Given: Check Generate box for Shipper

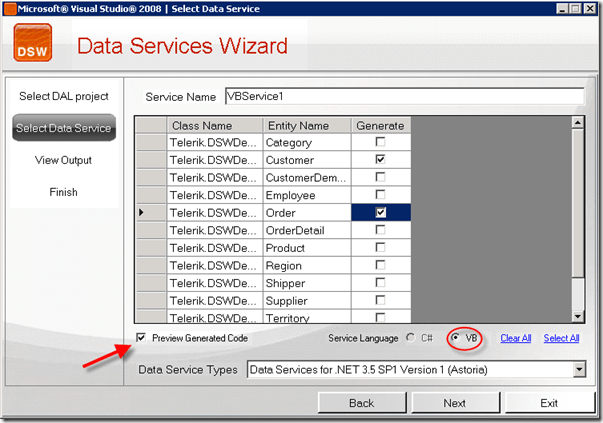Looking at the screenshot, I should pyautogui.click(x=380, y=283).
